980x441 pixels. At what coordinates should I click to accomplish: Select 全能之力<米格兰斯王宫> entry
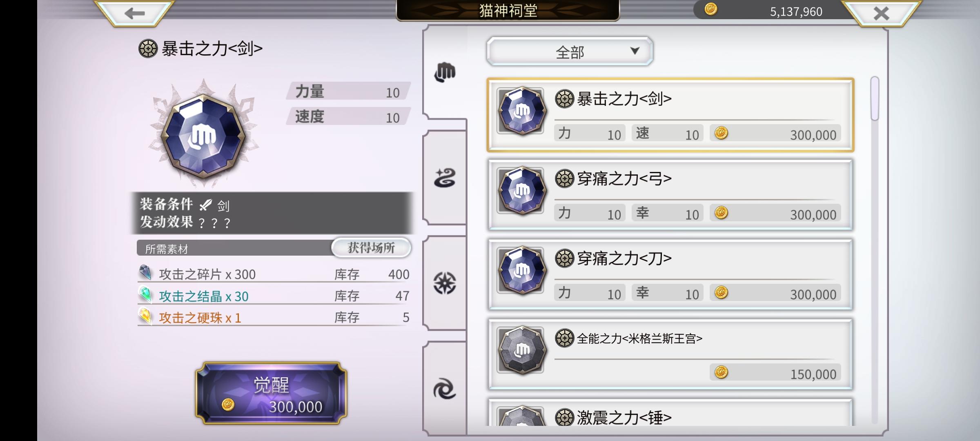tap(670, 354)
